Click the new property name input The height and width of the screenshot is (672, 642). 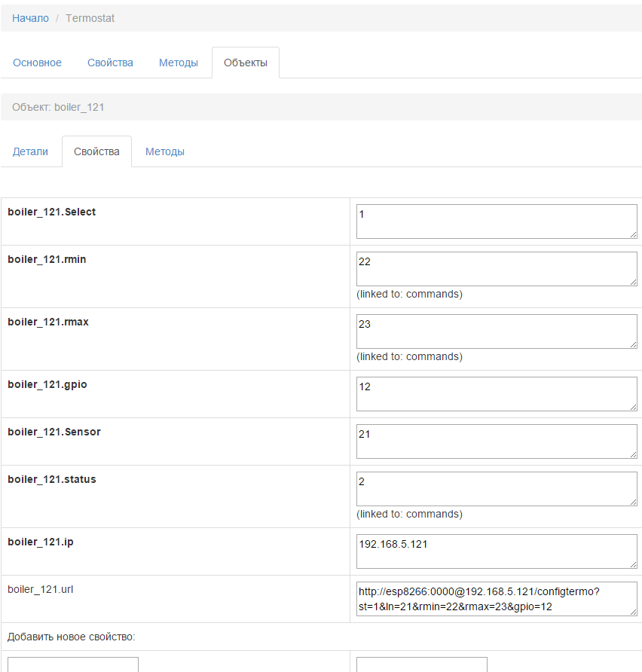[73, 664]
